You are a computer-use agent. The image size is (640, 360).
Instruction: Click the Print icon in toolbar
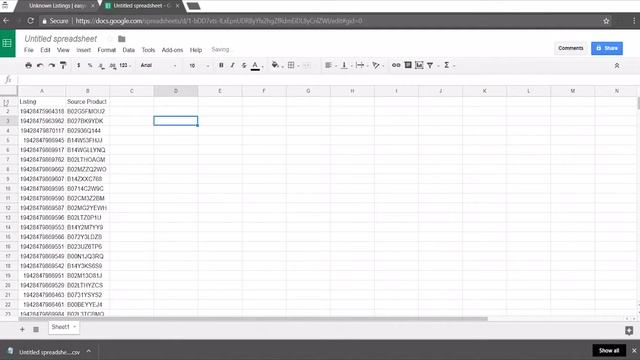coord(28,65)
